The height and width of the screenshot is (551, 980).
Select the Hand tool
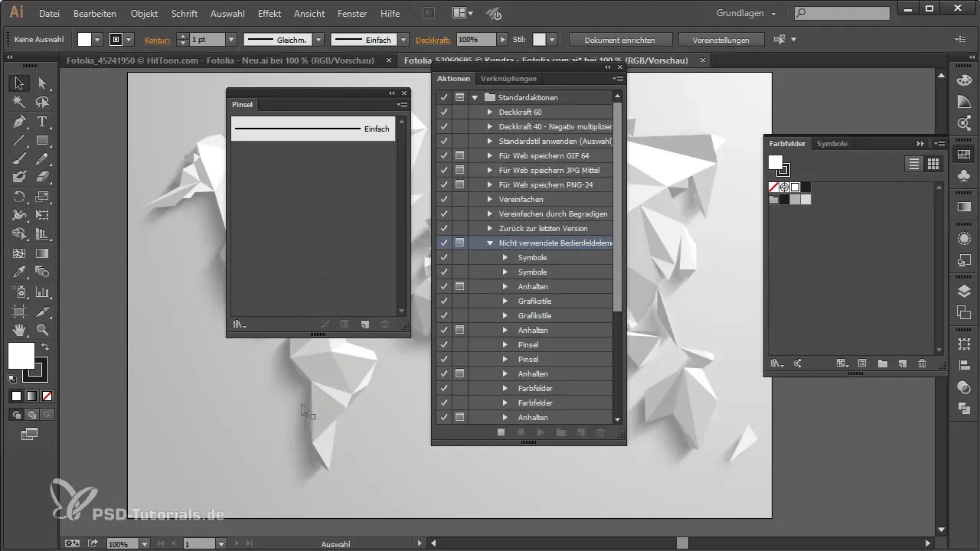pyautogui.click(x=19, y=330)
